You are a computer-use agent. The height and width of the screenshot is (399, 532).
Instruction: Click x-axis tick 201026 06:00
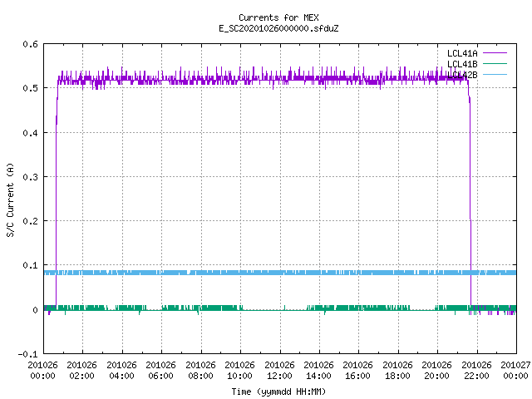tap(160, 370)
